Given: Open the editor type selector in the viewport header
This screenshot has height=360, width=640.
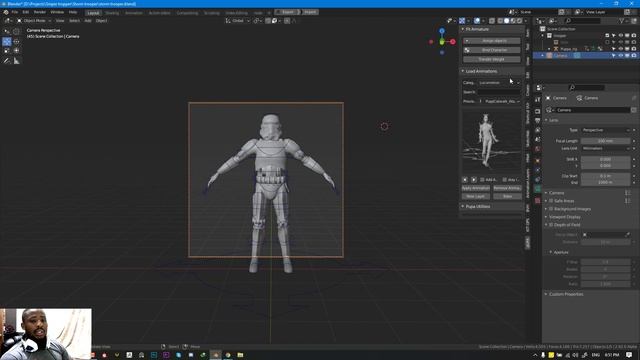Looking at the screenshot, I should (x=8, y=20).
